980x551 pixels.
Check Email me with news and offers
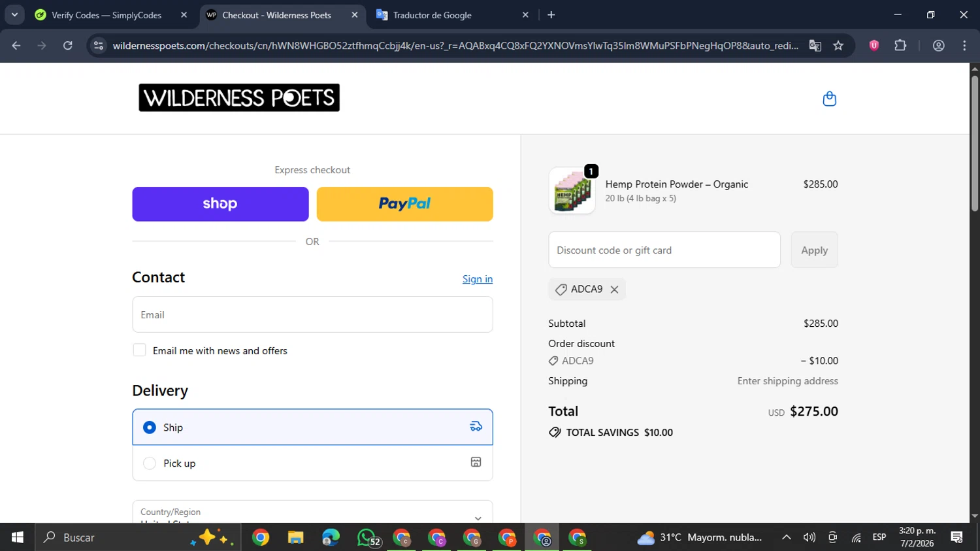pyautogui.click(x=139, y=350)
